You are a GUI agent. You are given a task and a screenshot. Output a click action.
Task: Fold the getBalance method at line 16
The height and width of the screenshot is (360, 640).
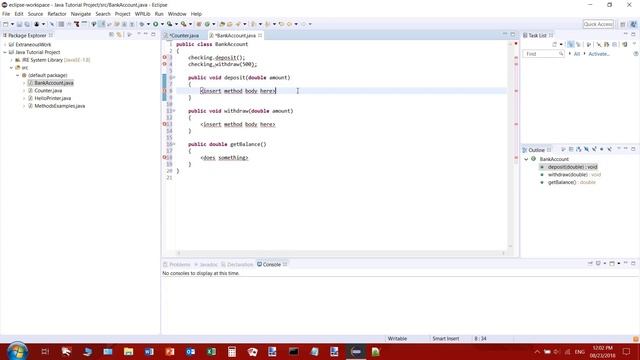(x=174, y=144)
